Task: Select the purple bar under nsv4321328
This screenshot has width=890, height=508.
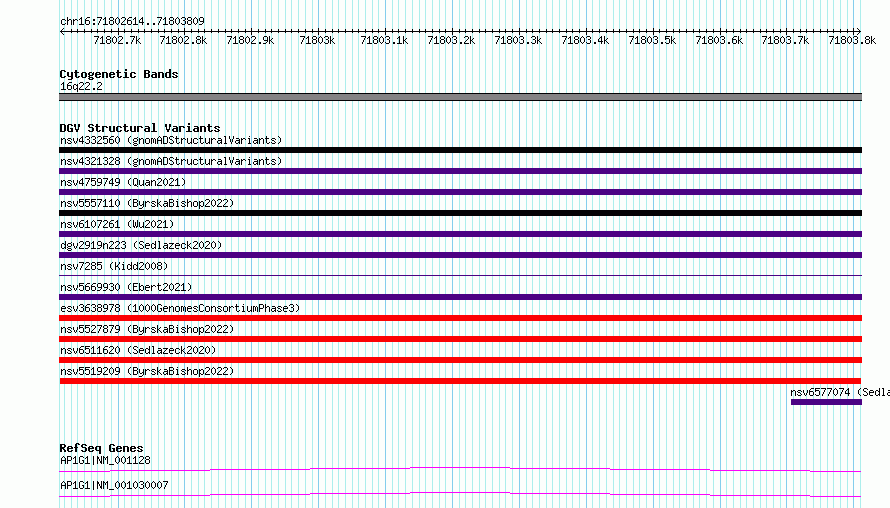Action: (x=460, y=171)
